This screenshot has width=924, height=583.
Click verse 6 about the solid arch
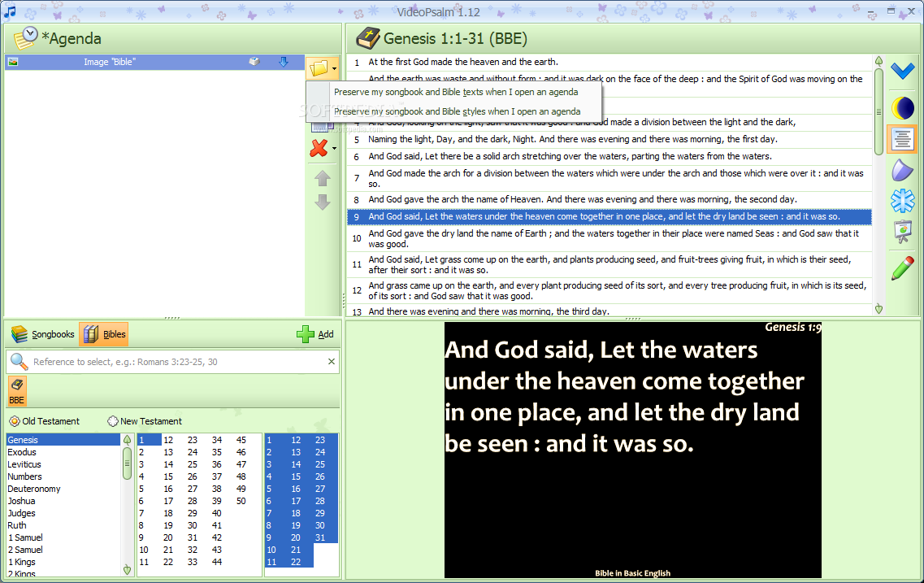tap(609, 156)
